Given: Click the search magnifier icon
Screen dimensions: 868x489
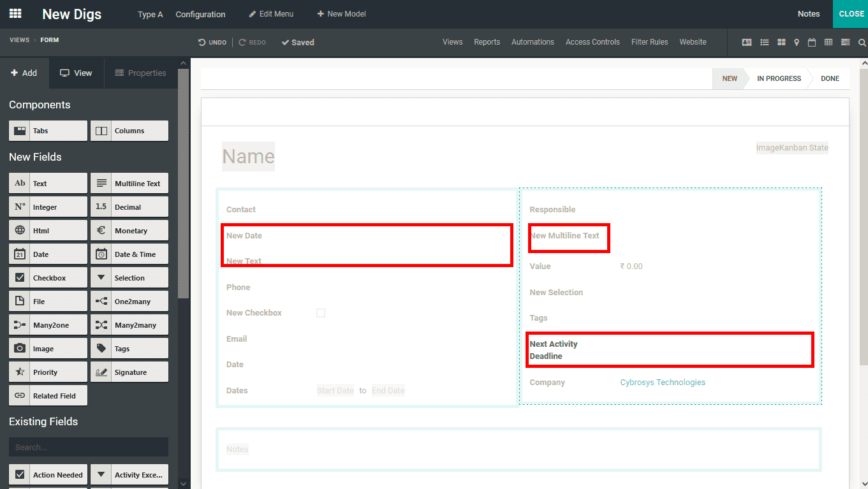Looking at the screenshot, I should click(x=863, y=42).
